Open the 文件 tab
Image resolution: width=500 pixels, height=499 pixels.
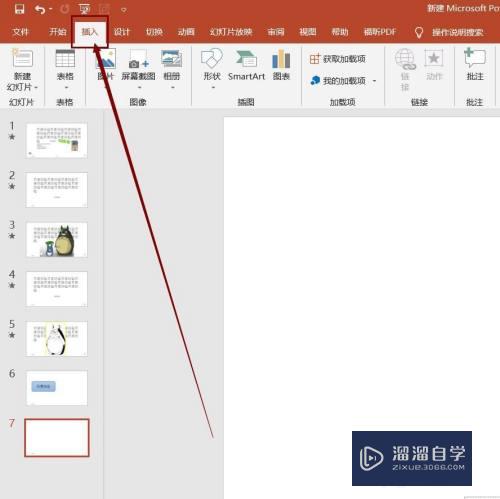(21, 32)
